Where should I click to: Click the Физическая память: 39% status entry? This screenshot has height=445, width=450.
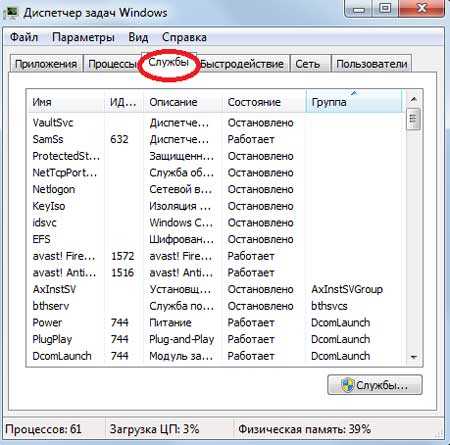(305, 429)
